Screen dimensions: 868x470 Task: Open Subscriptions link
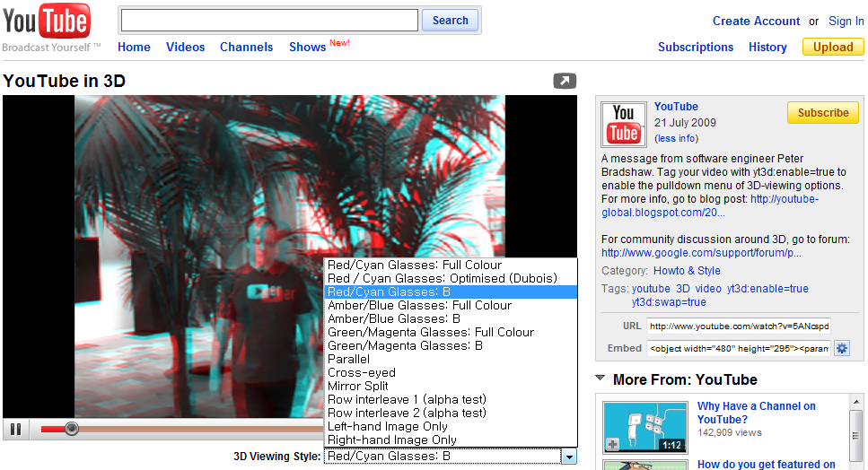click(696, 47)
